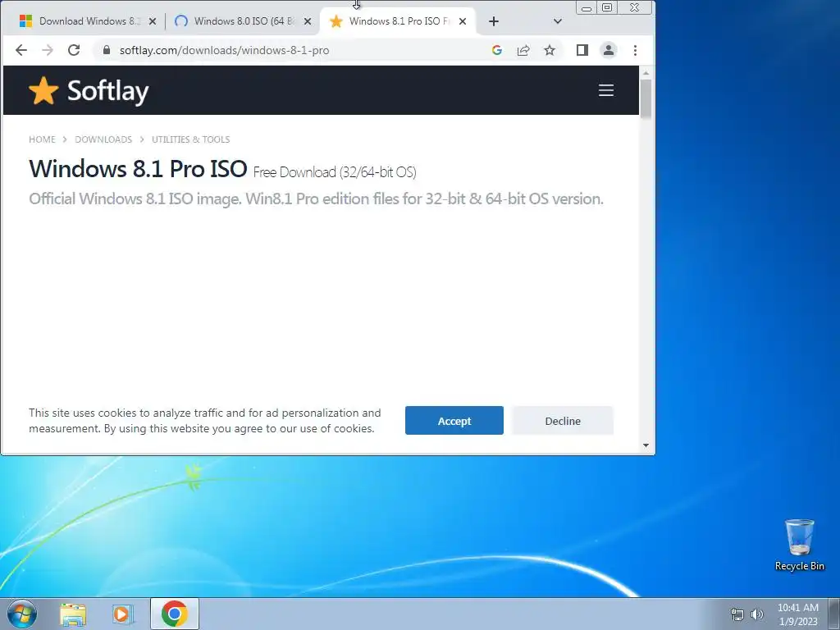Open Chrome side panel
This screenshot has height=630, width=840.
pyautogui.click(x=582, y=50)
